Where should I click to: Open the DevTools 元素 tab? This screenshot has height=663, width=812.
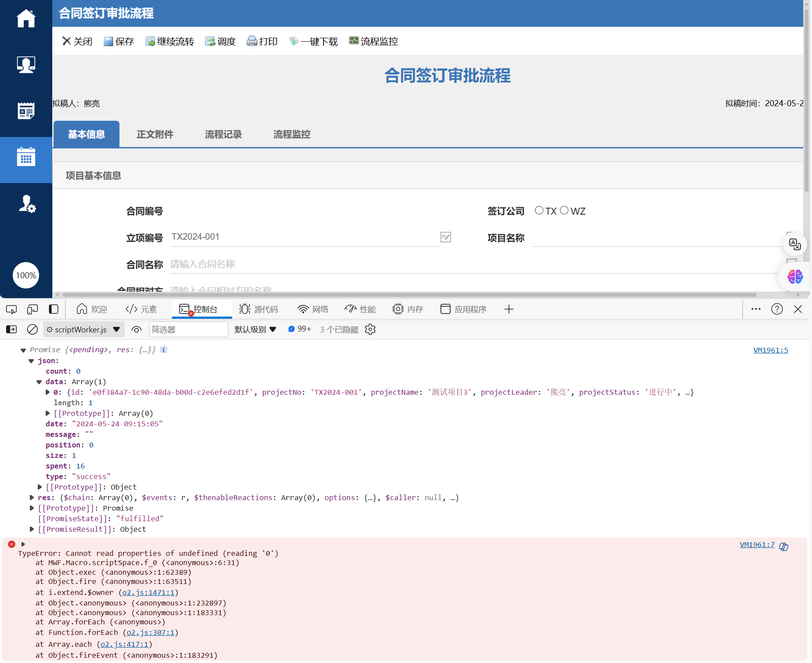[x=141, y=309]
